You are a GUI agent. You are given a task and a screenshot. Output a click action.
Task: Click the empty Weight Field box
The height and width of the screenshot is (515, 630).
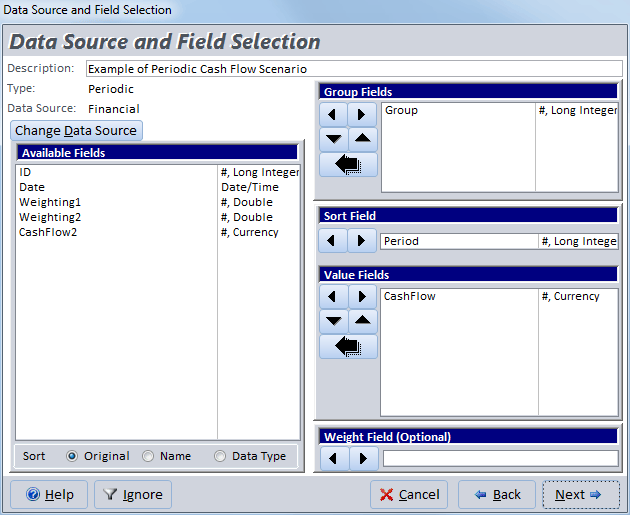[x=501, y=458]
